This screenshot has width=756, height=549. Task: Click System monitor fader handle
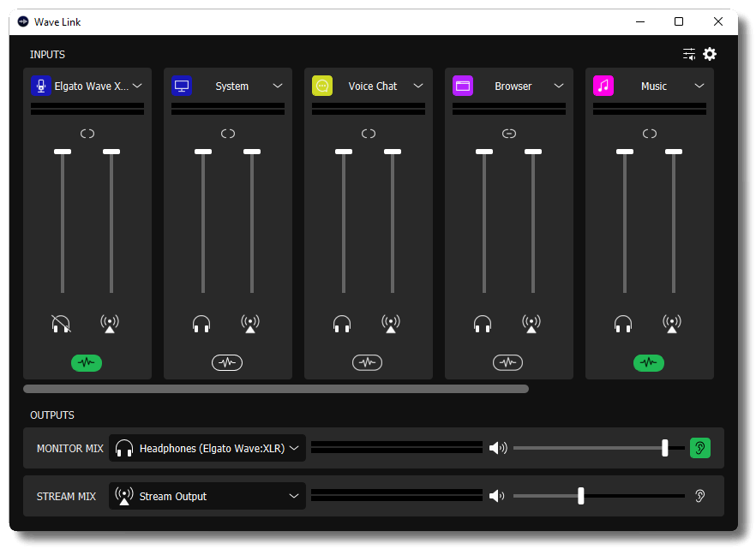[x=203, y=152]
